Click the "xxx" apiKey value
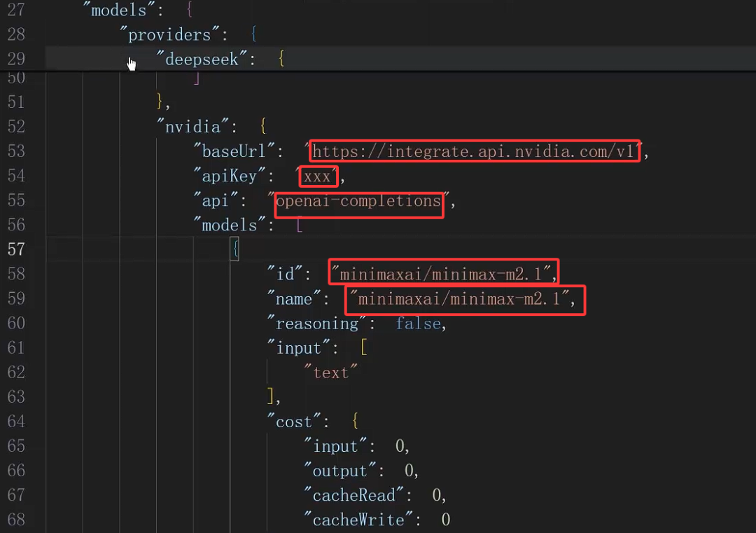756x533 pixels. 318,176
